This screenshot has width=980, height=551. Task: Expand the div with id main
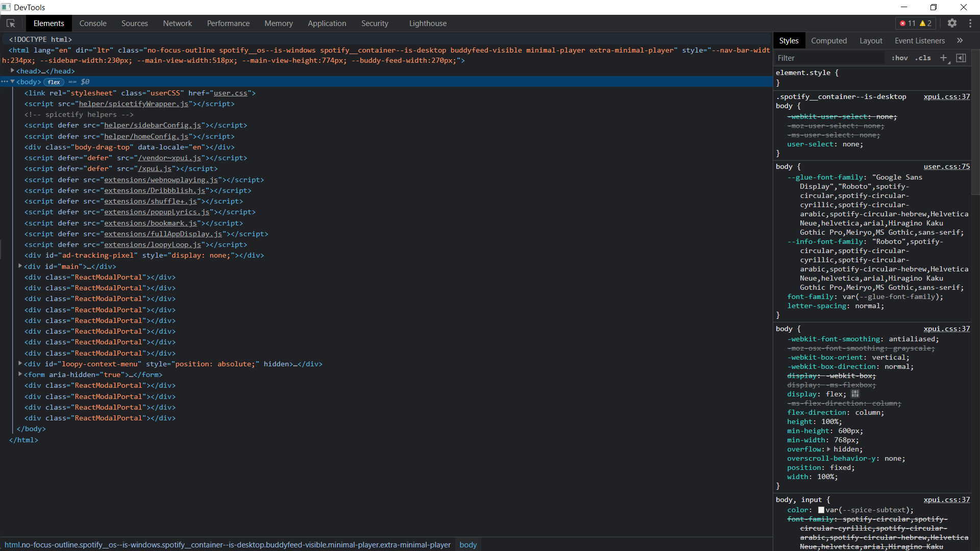[19, 266]
